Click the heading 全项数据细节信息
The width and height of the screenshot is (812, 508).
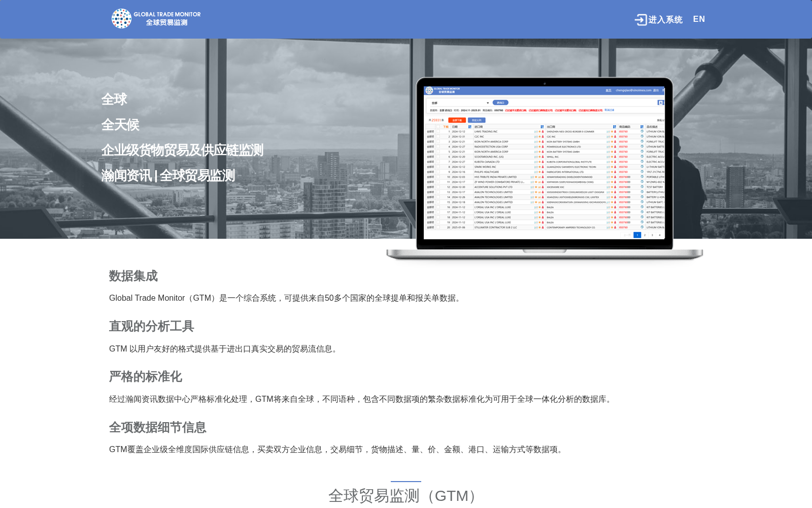point(158,427)
